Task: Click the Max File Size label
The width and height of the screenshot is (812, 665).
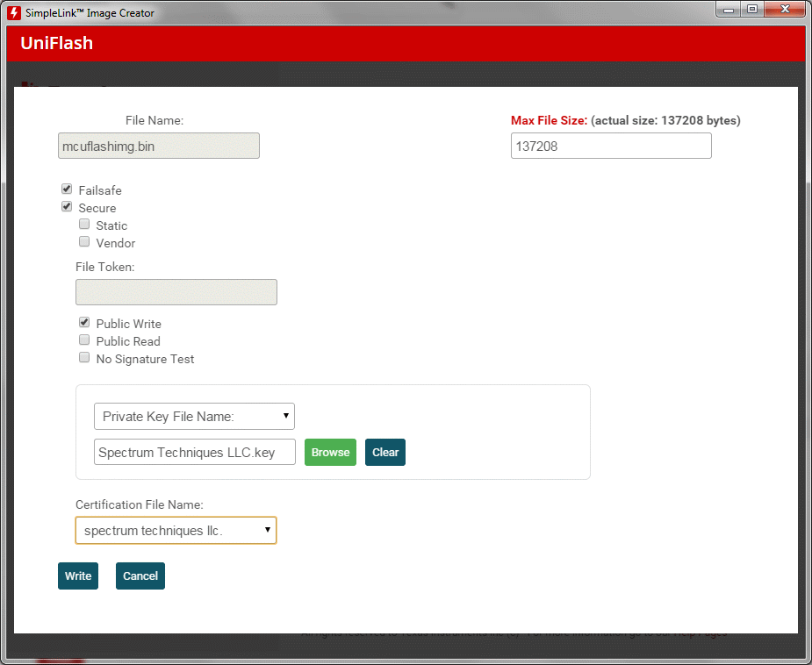Action: (549, 120)
